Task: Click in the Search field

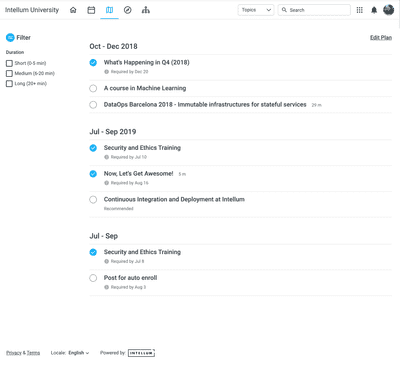Action: [x=314, y=10]
